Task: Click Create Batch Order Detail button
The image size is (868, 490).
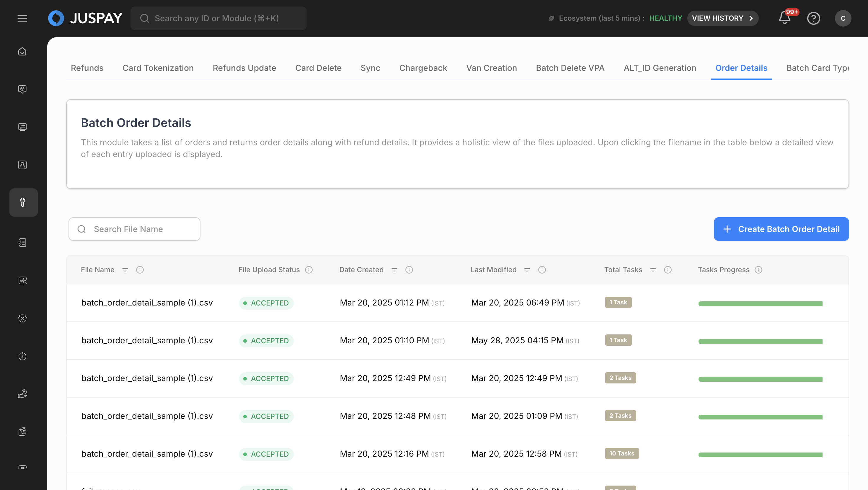Action: (x=781, y=229)
